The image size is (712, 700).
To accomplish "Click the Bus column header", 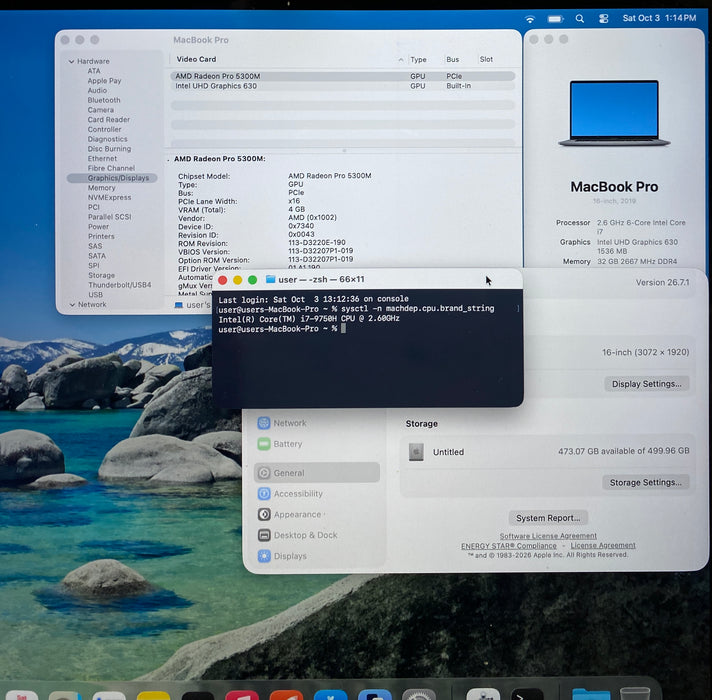I will [452, 59].
